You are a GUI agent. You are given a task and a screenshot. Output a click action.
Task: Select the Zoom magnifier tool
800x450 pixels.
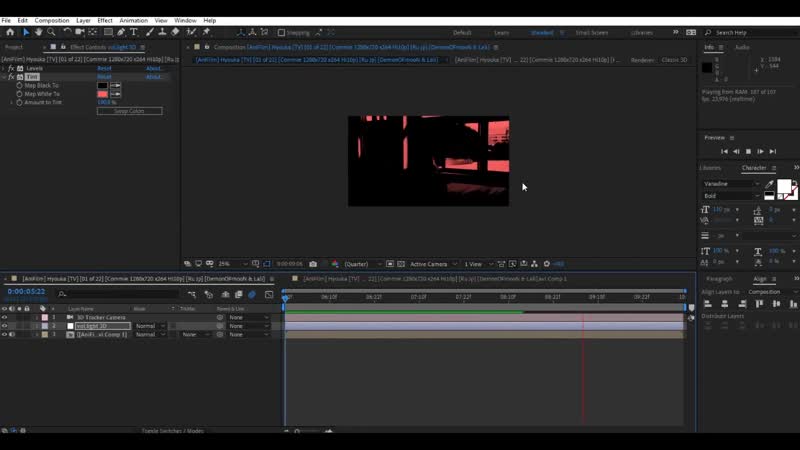click(x=51, y=32)
